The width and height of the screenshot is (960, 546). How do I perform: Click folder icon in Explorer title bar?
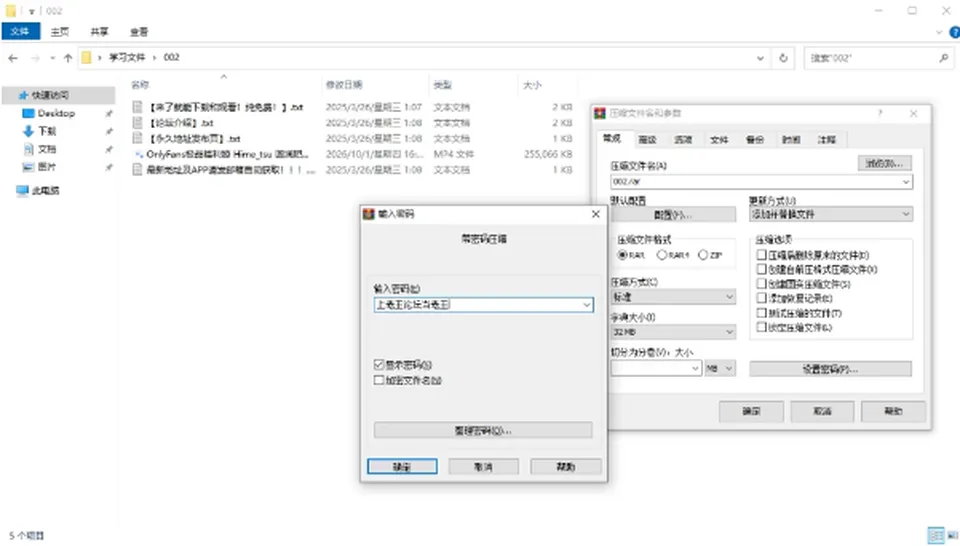pos(10,11)
